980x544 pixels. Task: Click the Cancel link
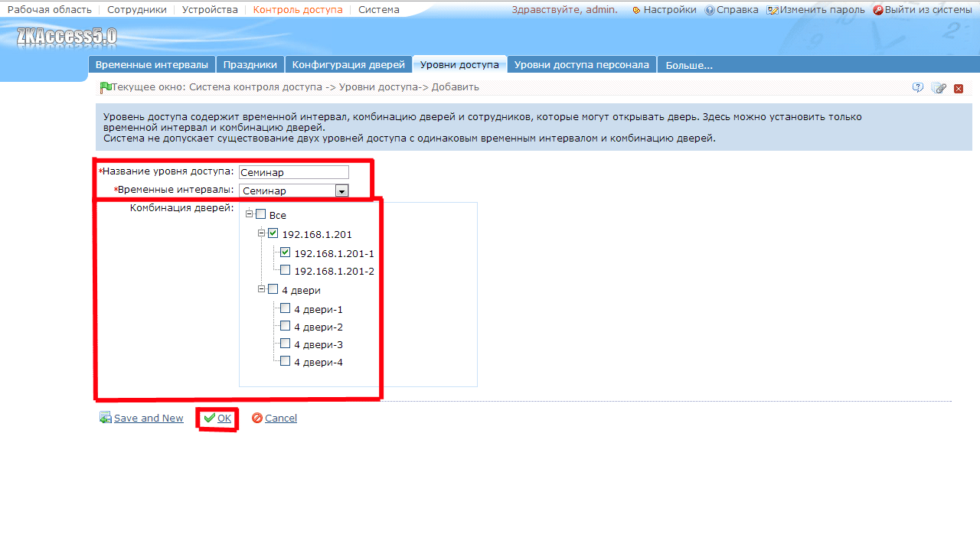click(x=275, y=418)
